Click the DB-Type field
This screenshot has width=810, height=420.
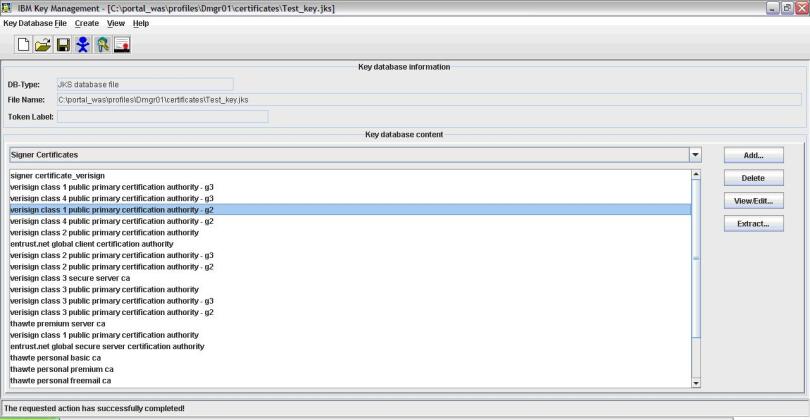coord(145,84)
